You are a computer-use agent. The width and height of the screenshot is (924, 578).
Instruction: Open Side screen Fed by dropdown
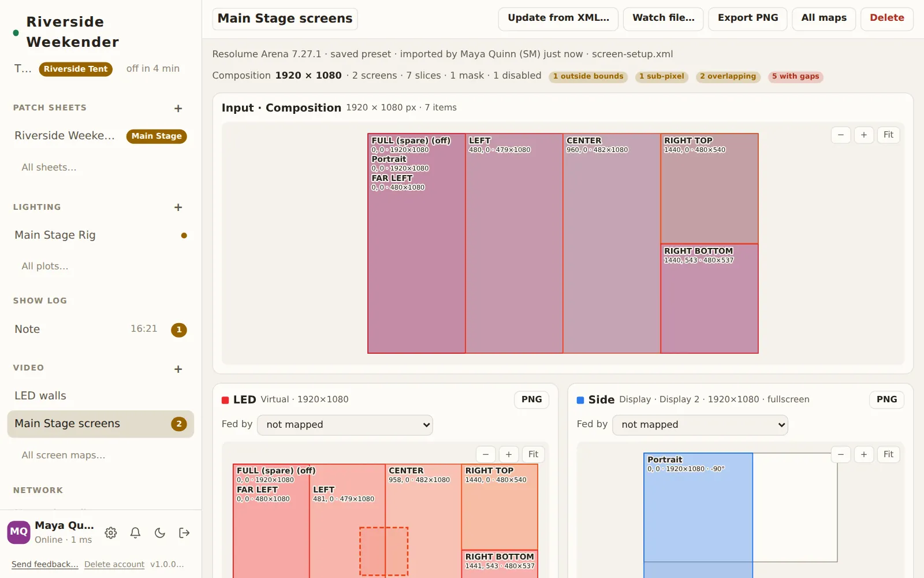tap(700, 425)
